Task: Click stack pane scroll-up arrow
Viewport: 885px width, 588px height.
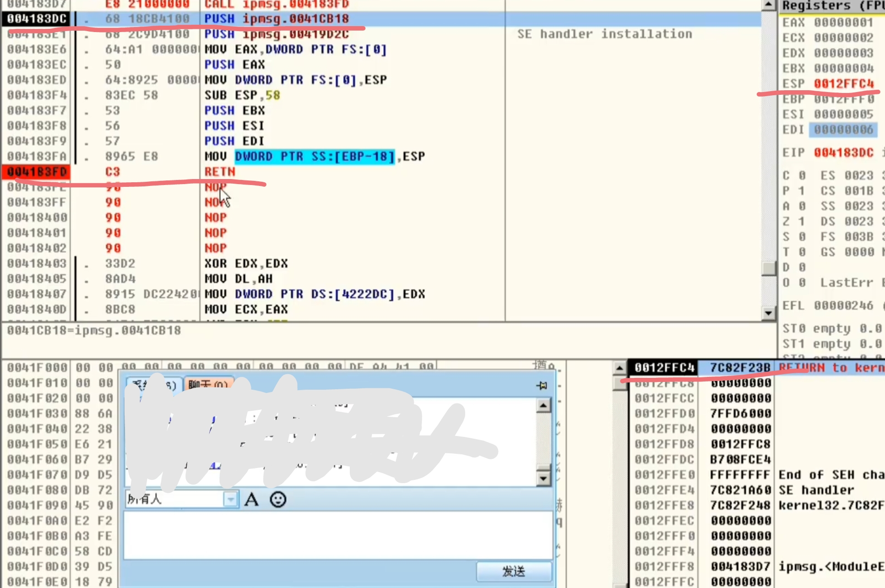Action: pyautogui.click(x=619, y=368)
